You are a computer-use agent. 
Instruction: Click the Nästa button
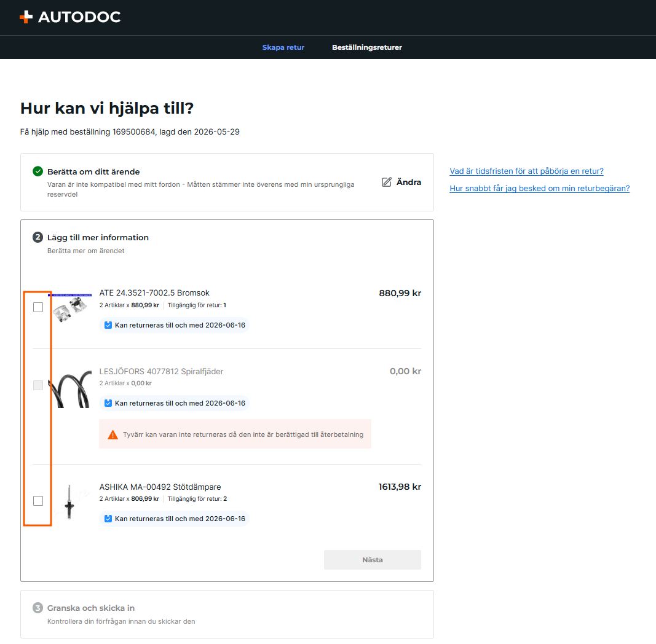point(373,560)
